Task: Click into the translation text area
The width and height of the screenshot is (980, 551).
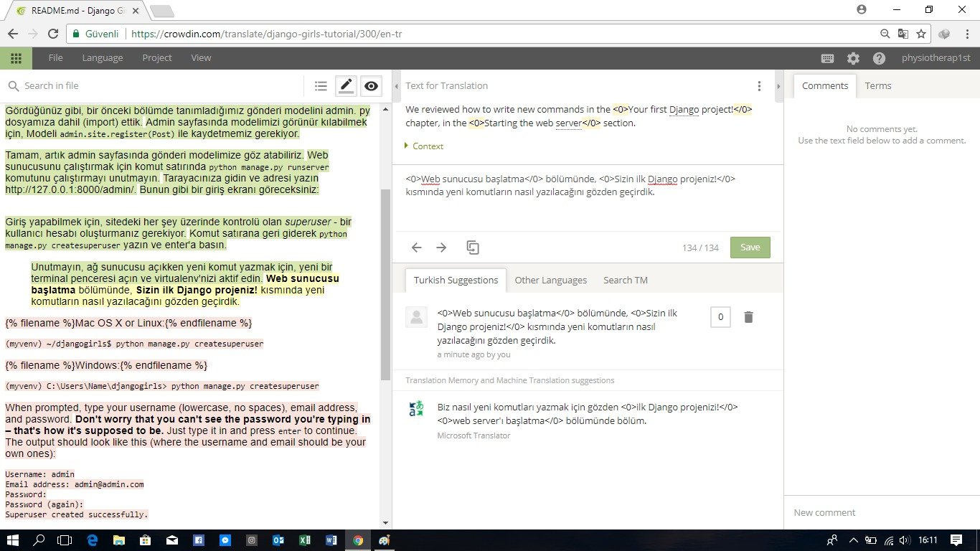Action: coord(586,199)
